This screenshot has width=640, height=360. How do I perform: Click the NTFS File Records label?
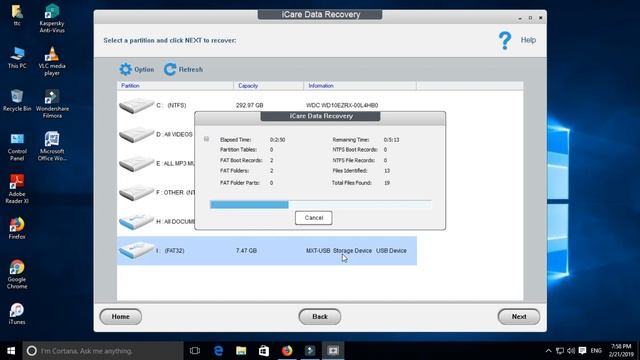click(x=353, y=160)
